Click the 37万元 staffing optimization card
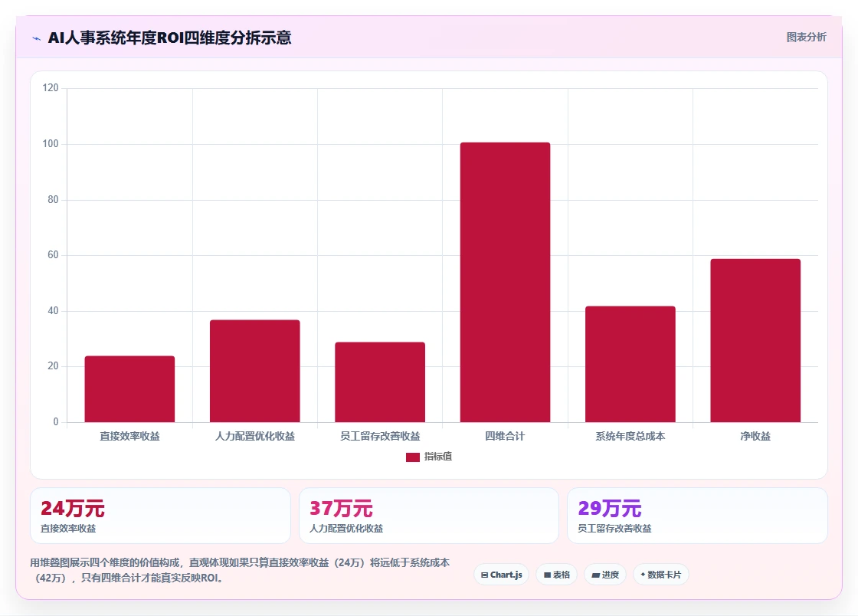Viewport: 858px width, 616px height. click(x=428, y=516)
